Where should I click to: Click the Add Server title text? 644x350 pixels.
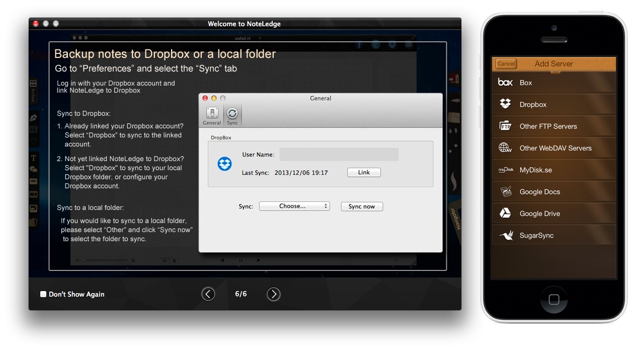tap(553, 64)
